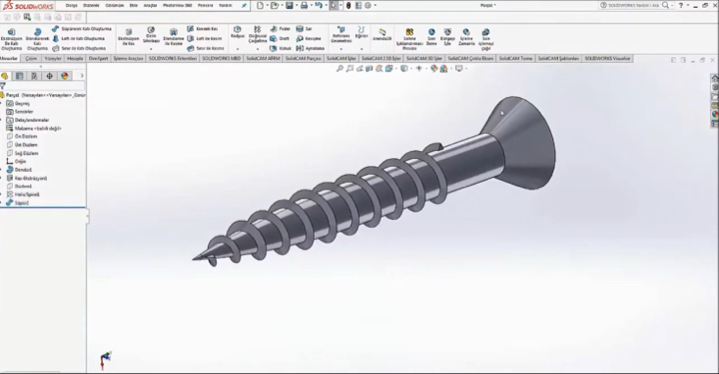Open dropdown under Referans Geometrisi

click(x=341, y=49)
